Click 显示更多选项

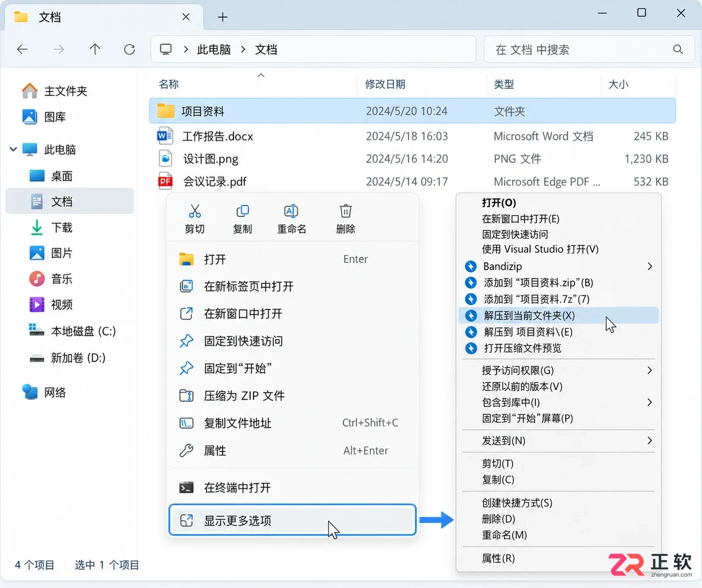click(292, 520)
